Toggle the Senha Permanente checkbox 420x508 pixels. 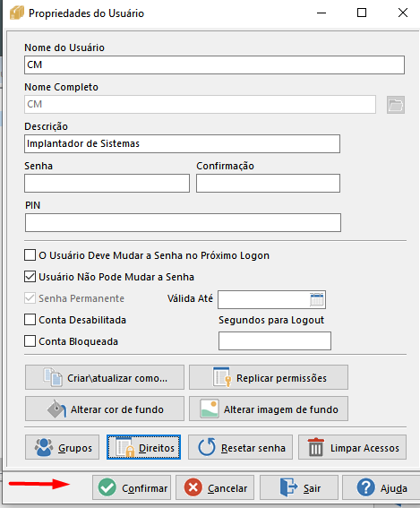tap(30, 298)
